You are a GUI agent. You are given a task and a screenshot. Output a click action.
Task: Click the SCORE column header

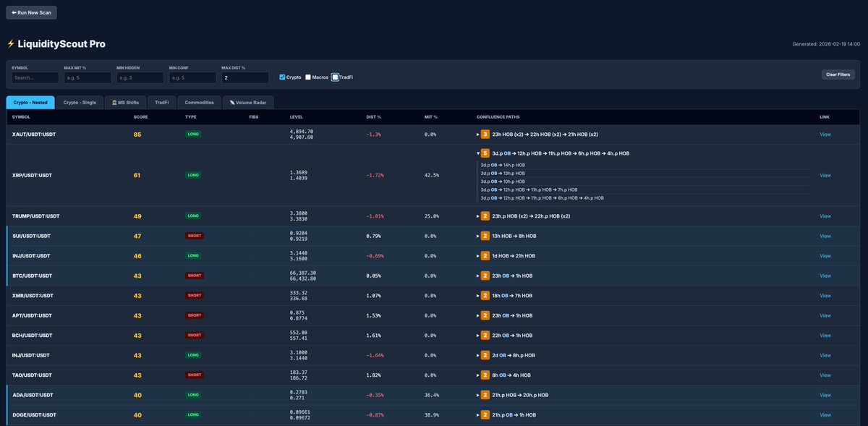tap(140, 116)
